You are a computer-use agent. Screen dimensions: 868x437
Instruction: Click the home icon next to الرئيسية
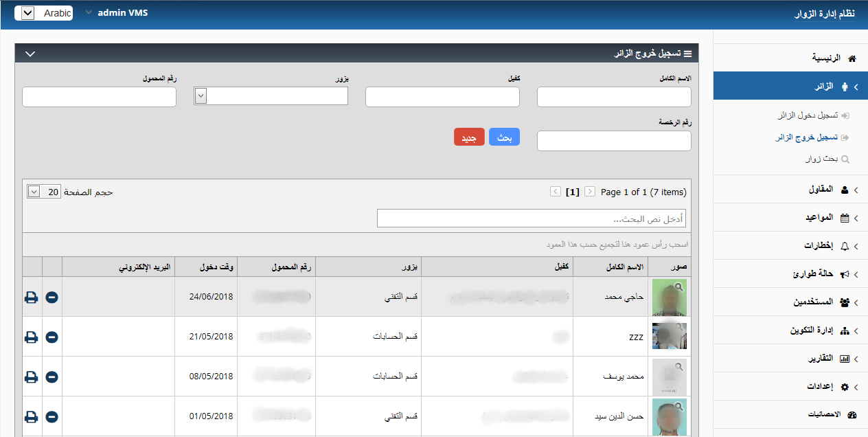853,58
